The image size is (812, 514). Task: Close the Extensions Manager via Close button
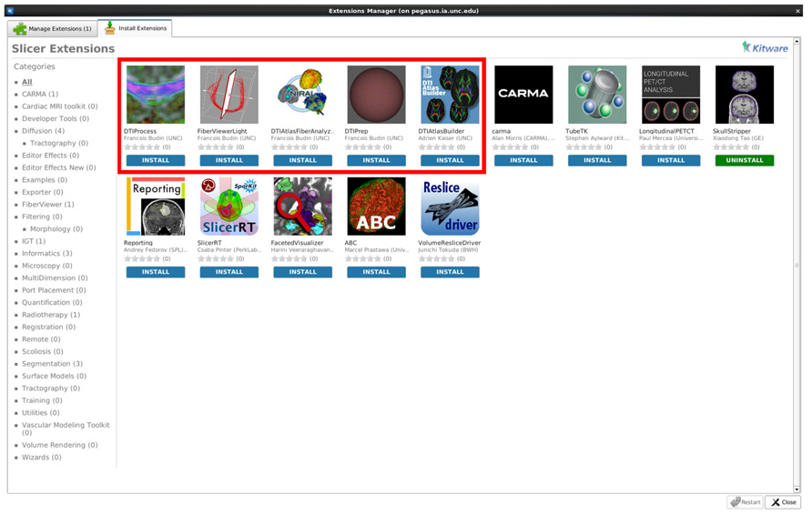pyautogui.click(x=783, y=501)
